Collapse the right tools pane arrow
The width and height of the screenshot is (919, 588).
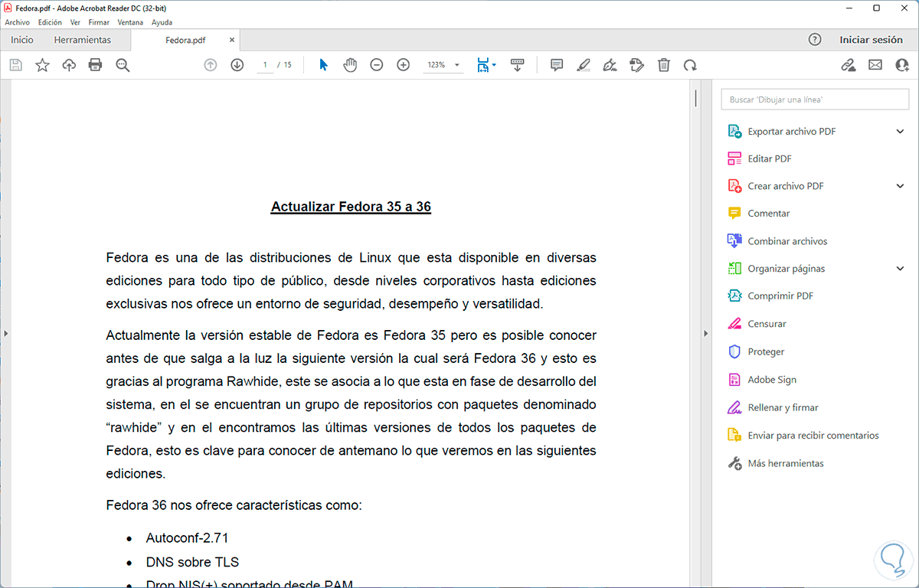click(705, 333)
